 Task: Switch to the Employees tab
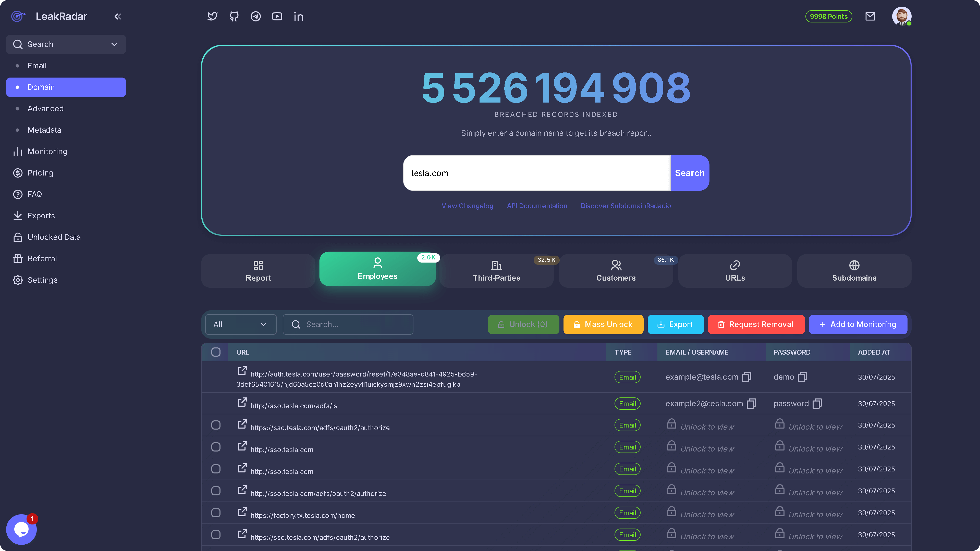(x=377, y=269)
